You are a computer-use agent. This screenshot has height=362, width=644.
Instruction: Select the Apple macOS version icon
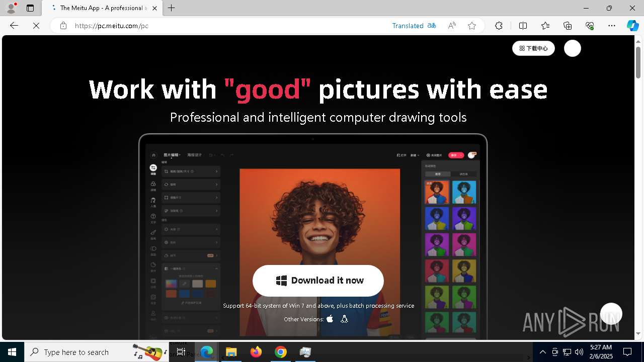[330, 319]
